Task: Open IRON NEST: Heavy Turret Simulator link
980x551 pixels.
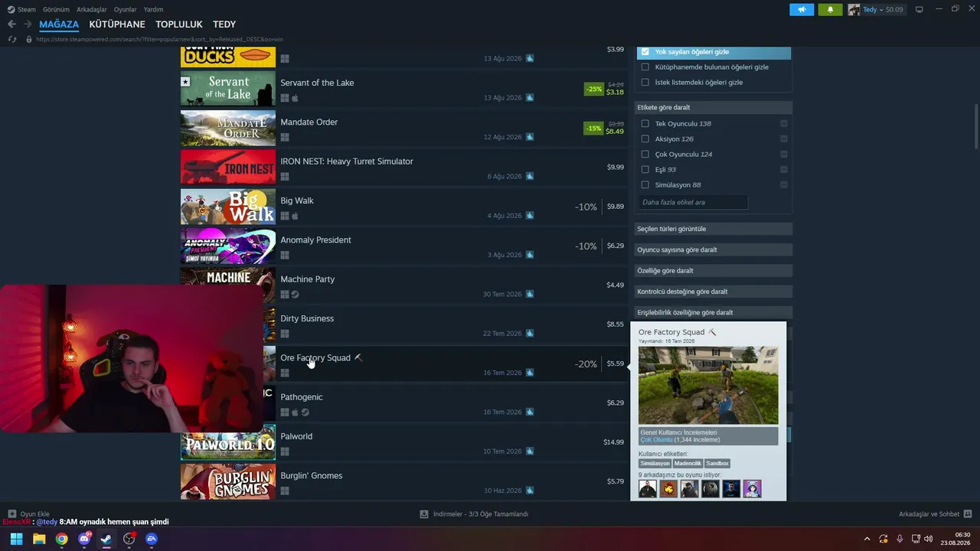Action: [x=347, y=161]
